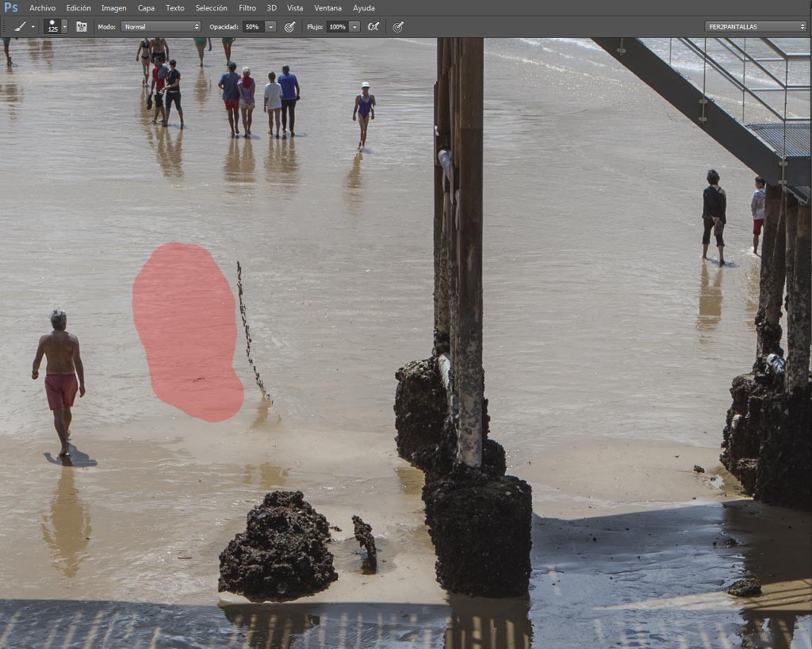Screen dimensions: 812x649
Task: Toggle pressure for size icon
Action: (x=398, y=26)
